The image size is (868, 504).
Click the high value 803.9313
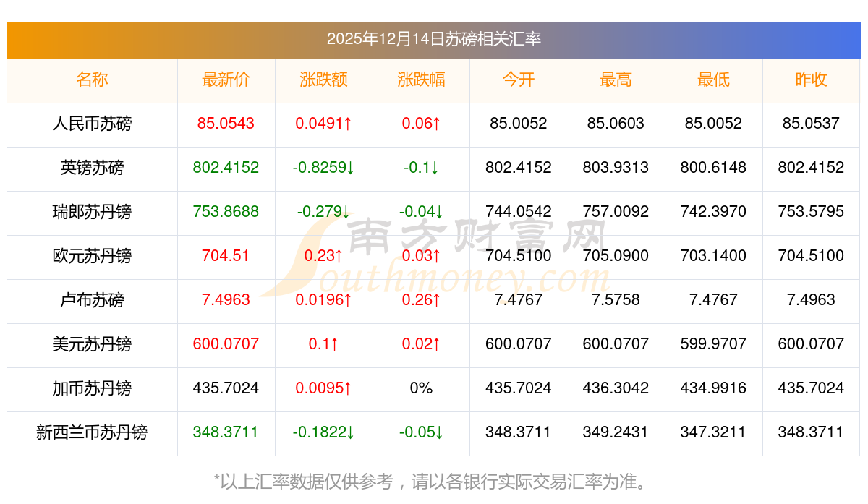[616, 168]
